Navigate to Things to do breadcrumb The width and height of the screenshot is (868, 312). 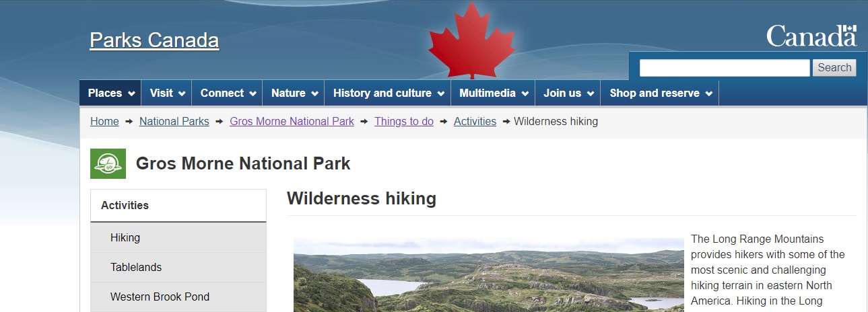404,122
